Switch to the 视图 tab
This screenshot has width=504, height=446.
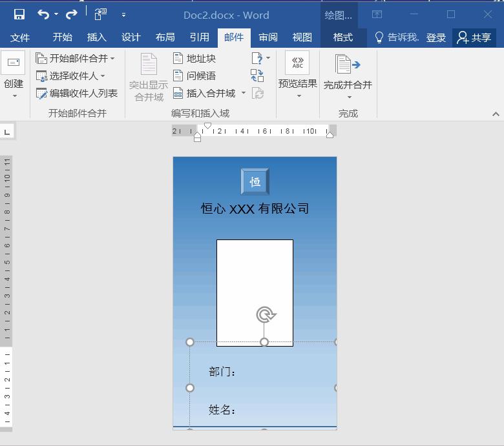tap(302, 37)
